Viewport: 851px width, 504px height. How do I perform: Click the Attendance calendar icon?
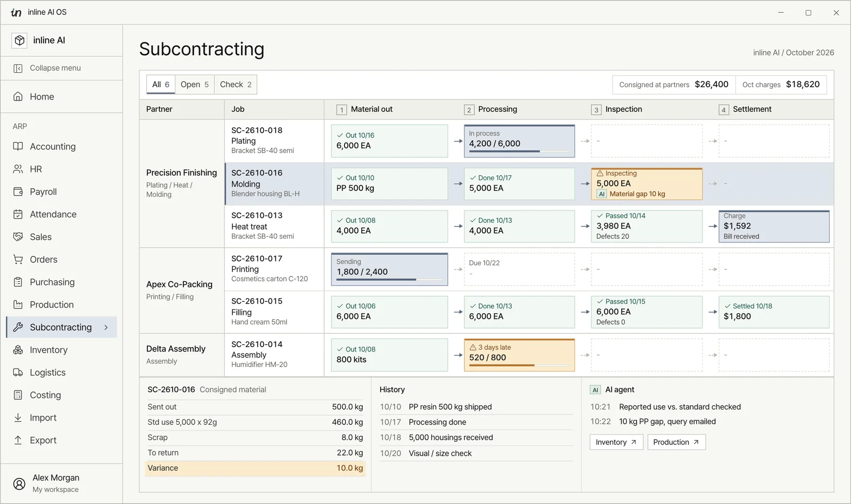(x=18, y=214)
